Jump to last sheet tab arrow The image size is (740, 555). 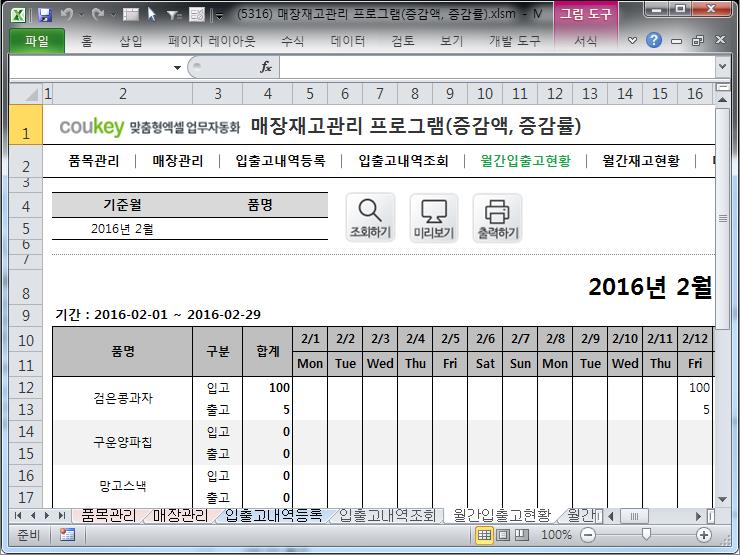[x=62, y=515]
